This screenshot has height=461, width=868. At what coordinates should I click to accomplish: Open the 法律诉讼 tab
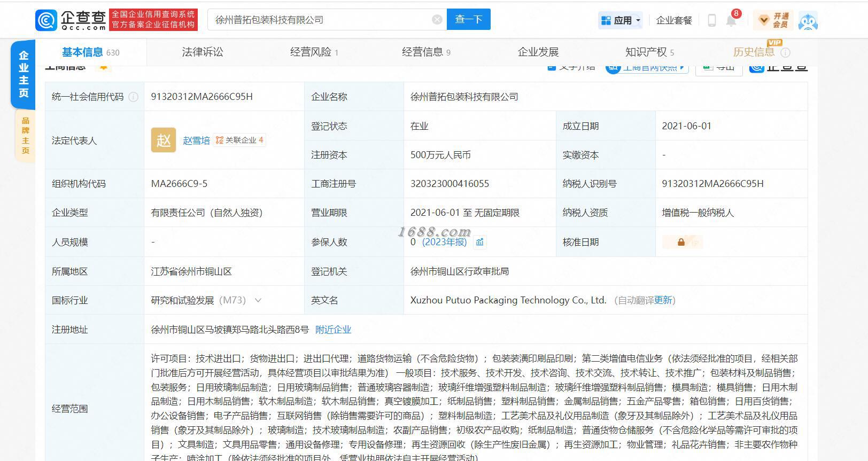click(202, 52)
